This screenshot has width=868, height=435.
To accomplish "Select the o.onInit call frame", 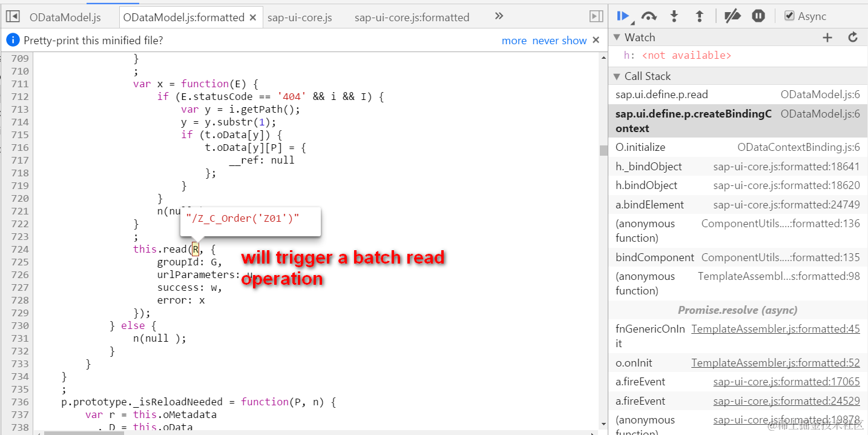I will click(x=737, y=363).
